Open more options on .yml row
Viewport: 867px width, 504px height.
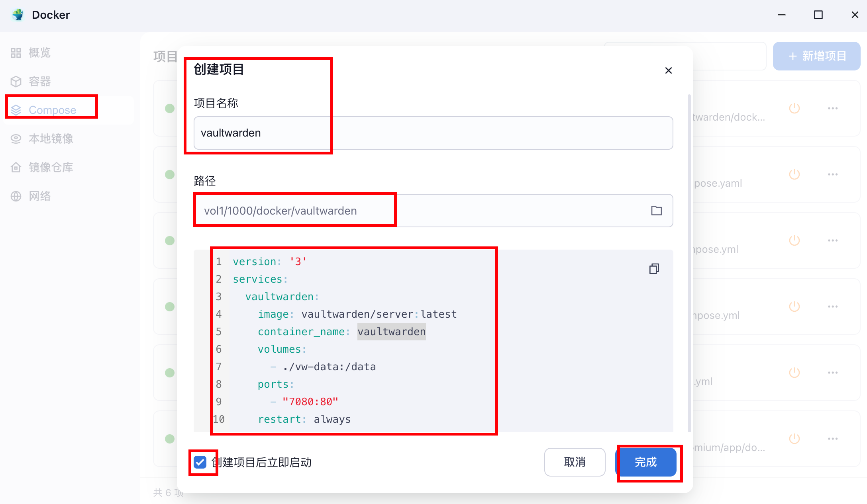coord(833,373)
